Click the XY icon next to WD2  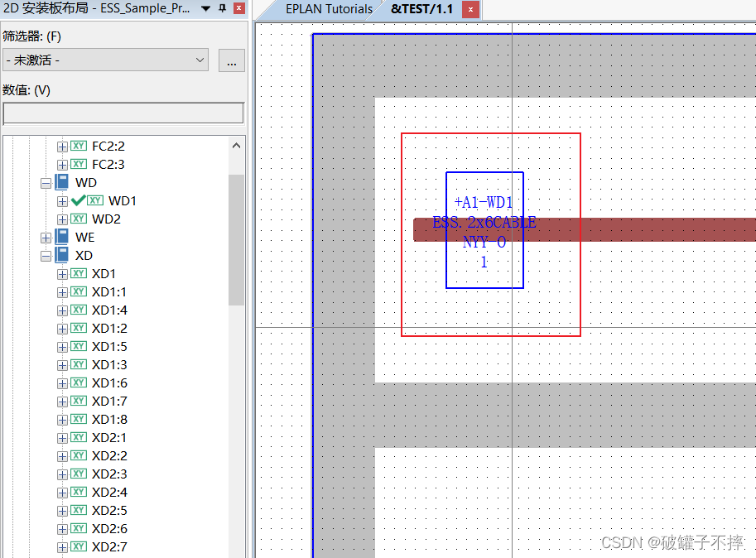click(x=79, y=219)
